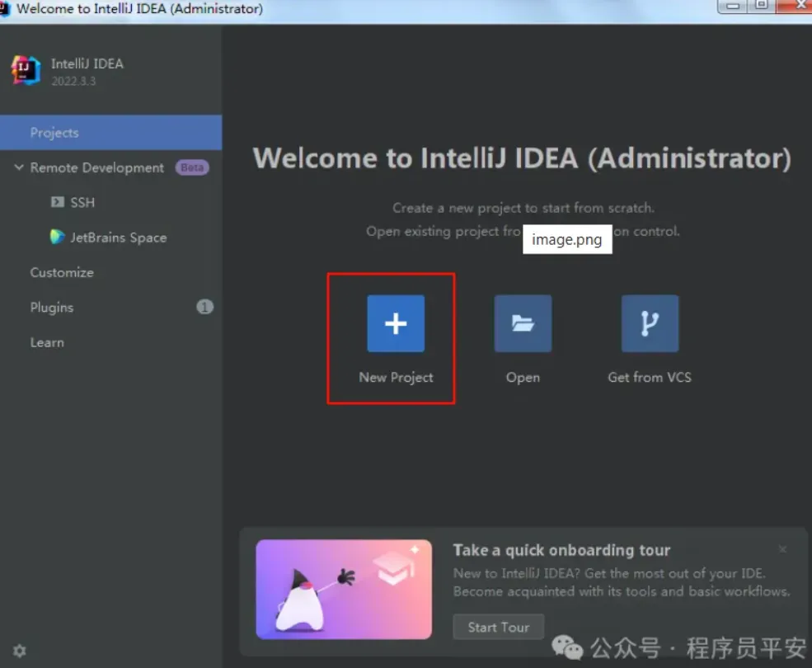
Task: Minimize the IntelliJ IDEA window
Action: [x=732, y=6]
